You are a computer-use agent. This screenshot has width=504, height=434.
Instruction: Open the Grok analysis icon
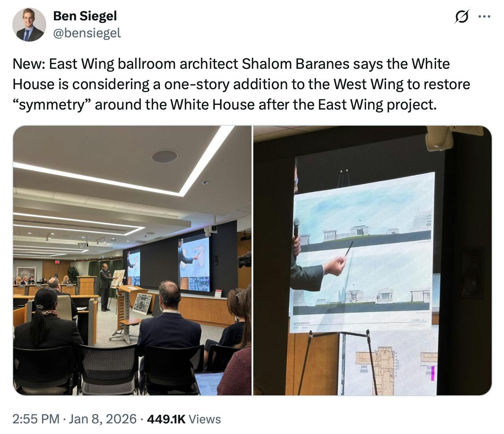coord(462,17)
